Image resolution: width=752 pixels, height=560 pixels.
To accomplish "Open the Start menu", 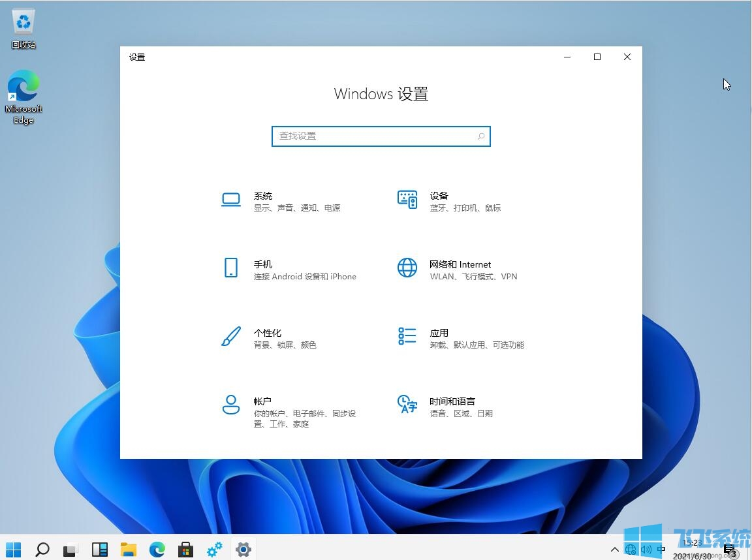I will 13,550.
